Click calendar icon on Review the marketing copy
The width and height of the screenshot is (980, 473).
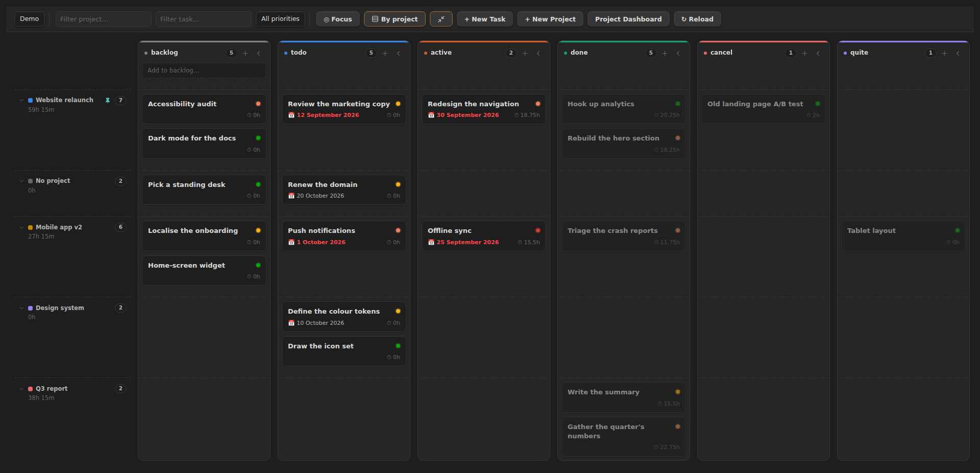point(291,115)
